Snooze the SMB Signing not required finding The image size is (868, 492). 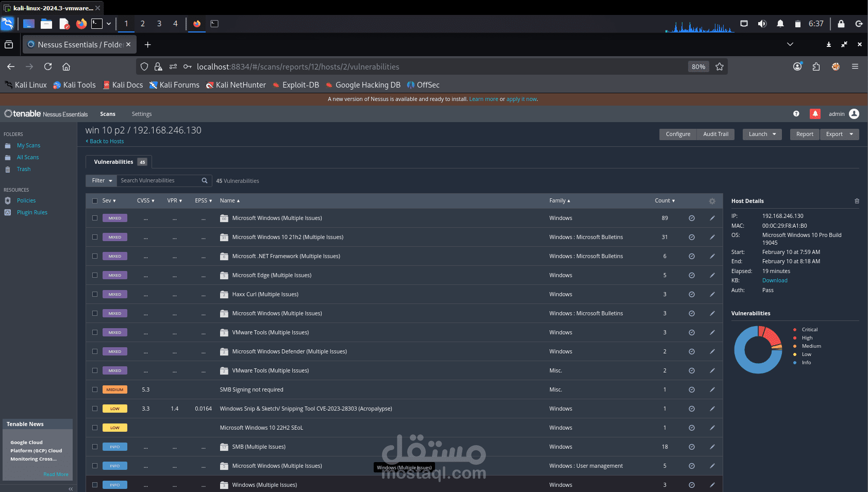point(691,389)
